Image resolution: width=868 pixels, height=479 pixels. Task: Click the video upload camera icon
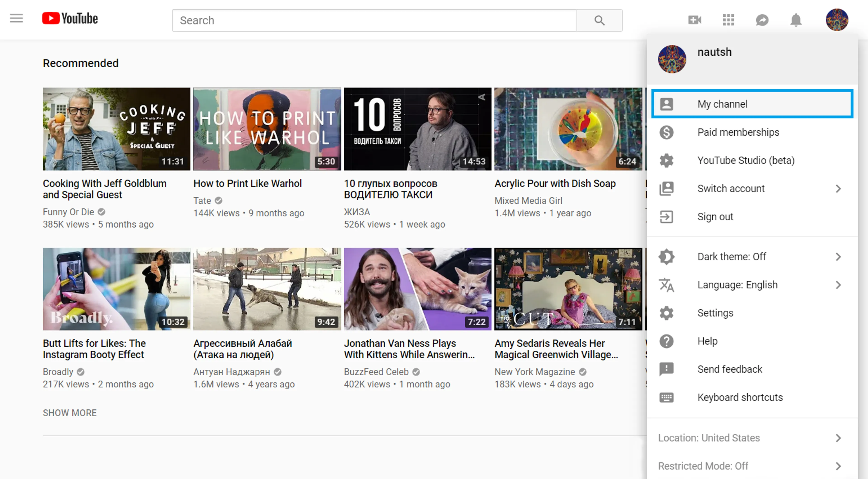694,20
